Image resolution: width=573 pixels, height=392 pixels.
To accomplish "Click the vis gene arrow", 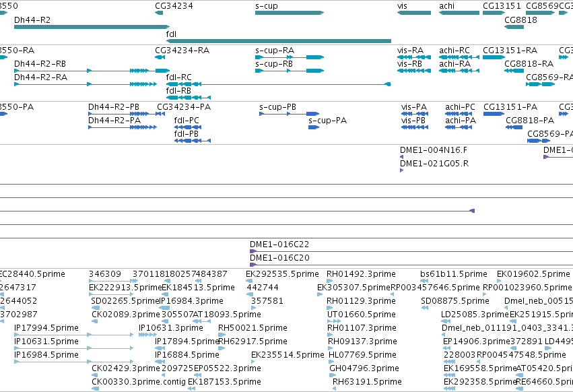I will pyautogui.click(x=414, y=13).
